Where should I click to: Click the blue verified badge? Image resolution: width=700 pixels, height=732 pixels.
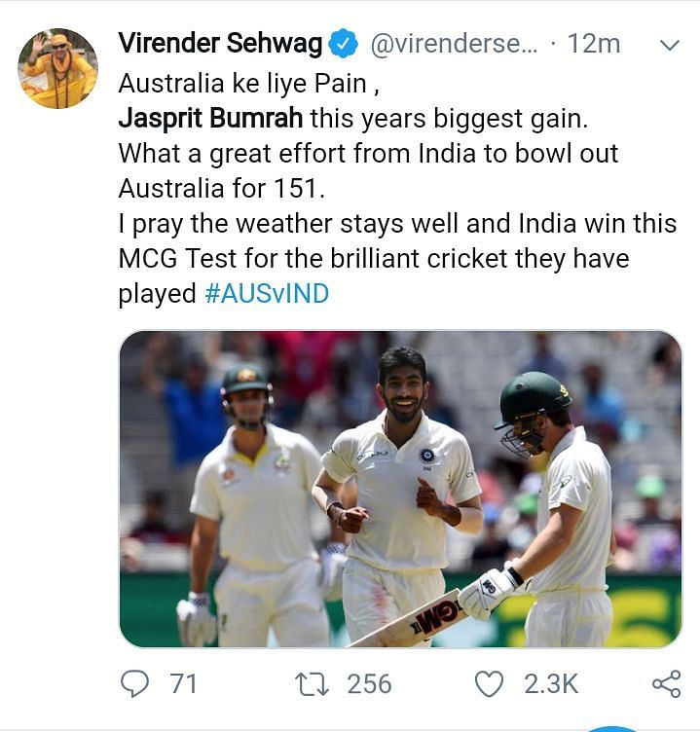[343, 44]
